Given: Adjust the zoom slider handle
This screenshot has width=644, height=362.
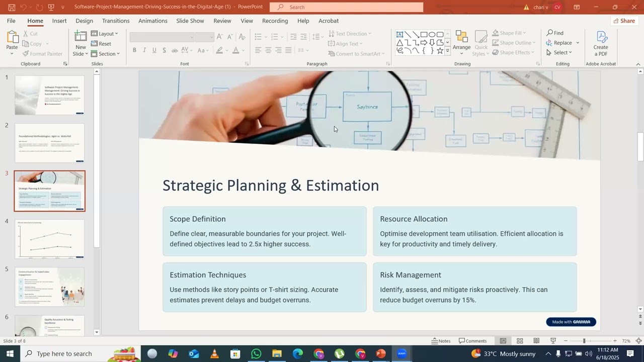Looking at the screenshot, I should 584,341.
